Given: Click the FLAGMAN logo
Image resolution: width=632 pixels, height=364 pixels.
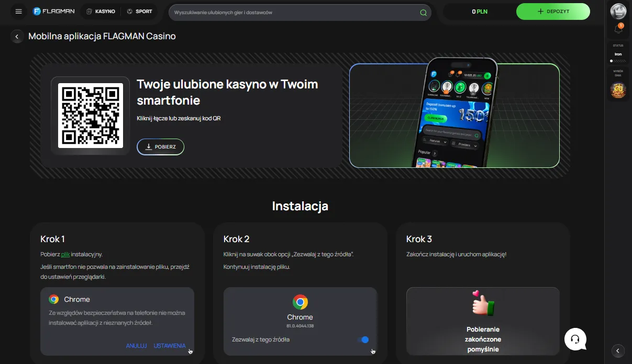Looking at the screenshot, I should (x=53, y=11).
